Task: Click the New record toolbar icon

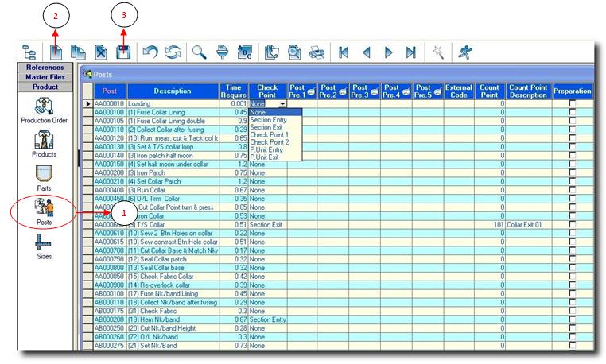Action: (x=56, y=52)
